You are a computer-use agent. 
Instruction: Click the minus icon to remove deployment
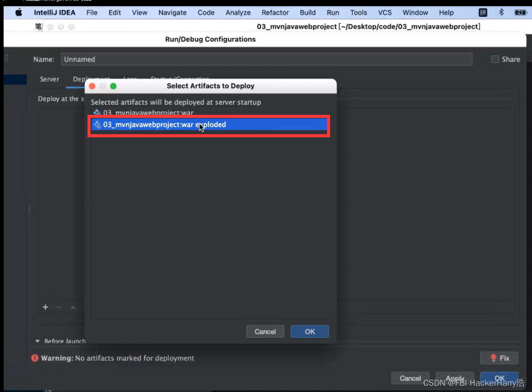click(59, 307)
